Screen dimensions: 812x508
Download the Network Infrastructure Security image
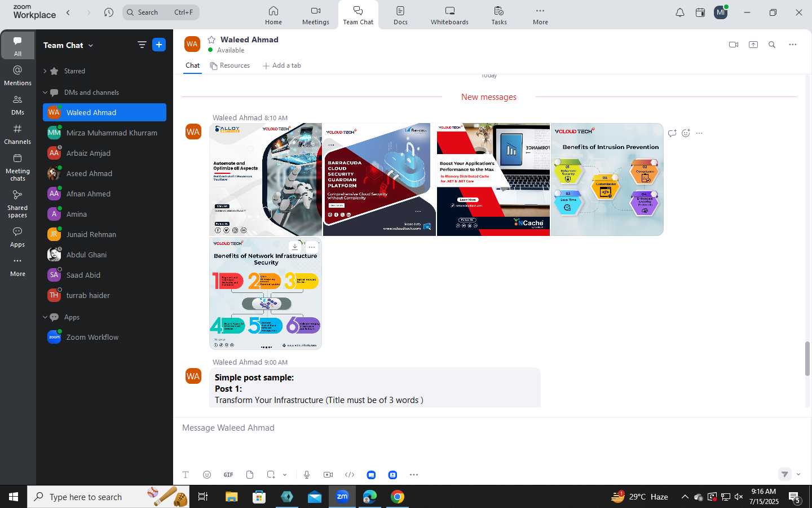295,247
